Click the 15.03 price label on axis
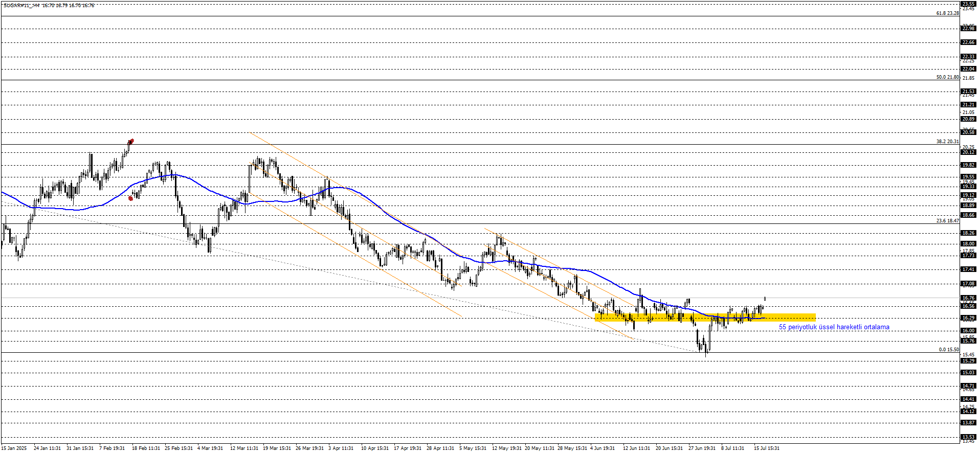Screen dimensions: 980x454 point(968,373)
